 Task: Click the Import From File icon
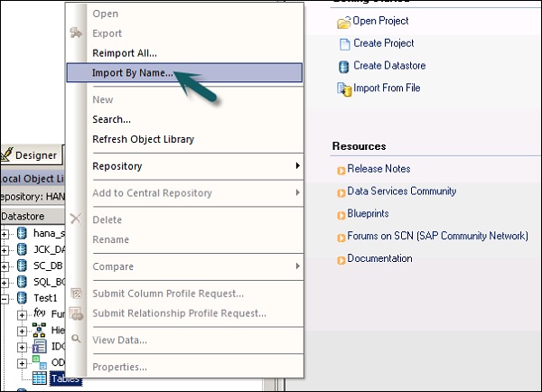coord(343,89)
